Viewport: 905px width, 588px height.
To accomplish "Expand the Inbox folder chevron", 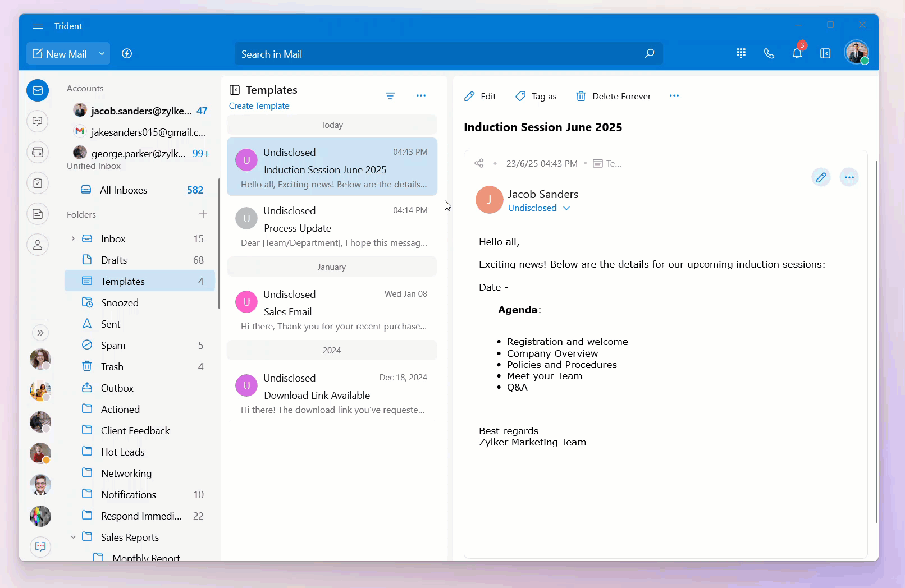I will click(x=73, y=238).
